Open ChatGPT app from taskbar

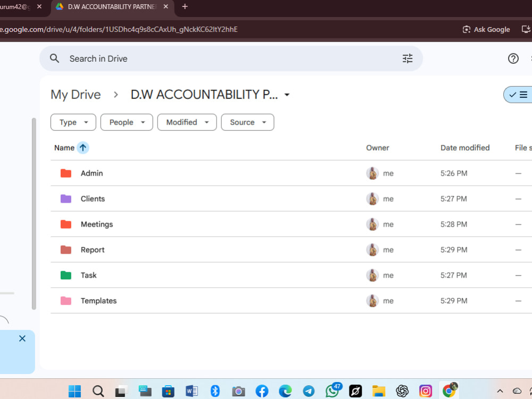click(402, 391)
